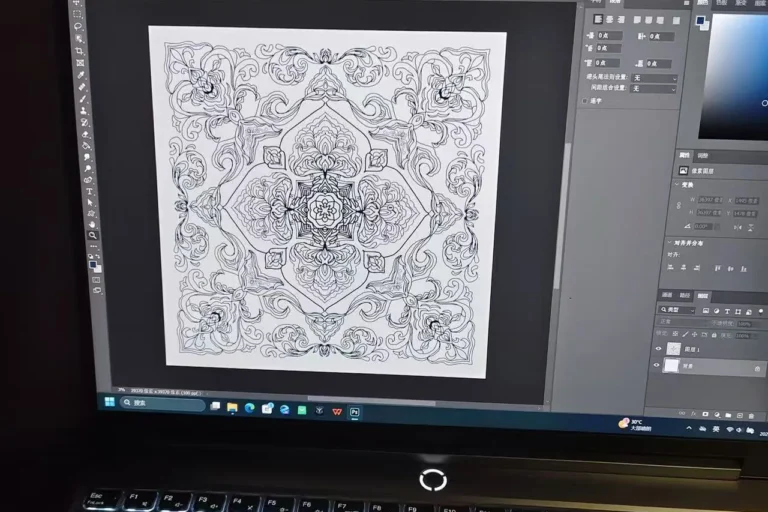Expand the system tray hidden icons chevron
The height and width of the screenshot is (512, 768).
[689, 428]
